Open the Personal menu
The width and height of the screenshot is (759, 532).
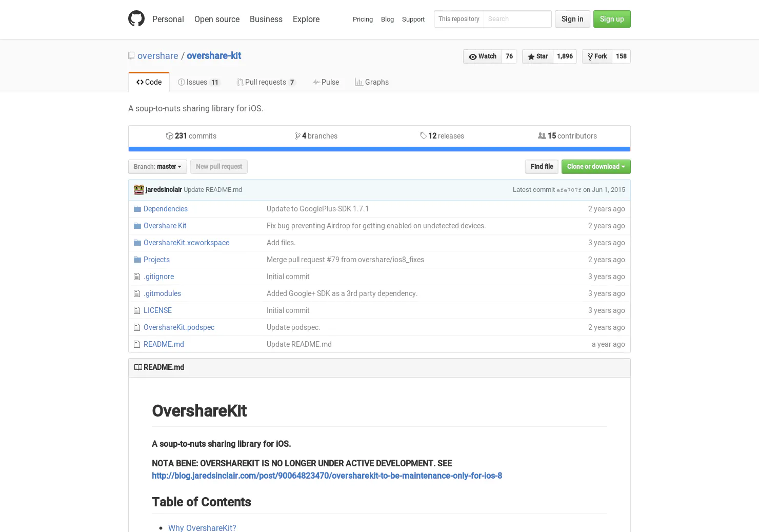coord(168,19)
